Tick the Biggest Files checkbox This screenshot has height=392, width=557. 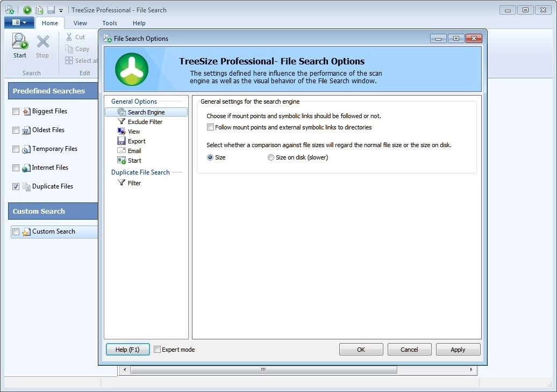(x=16, y=111)
